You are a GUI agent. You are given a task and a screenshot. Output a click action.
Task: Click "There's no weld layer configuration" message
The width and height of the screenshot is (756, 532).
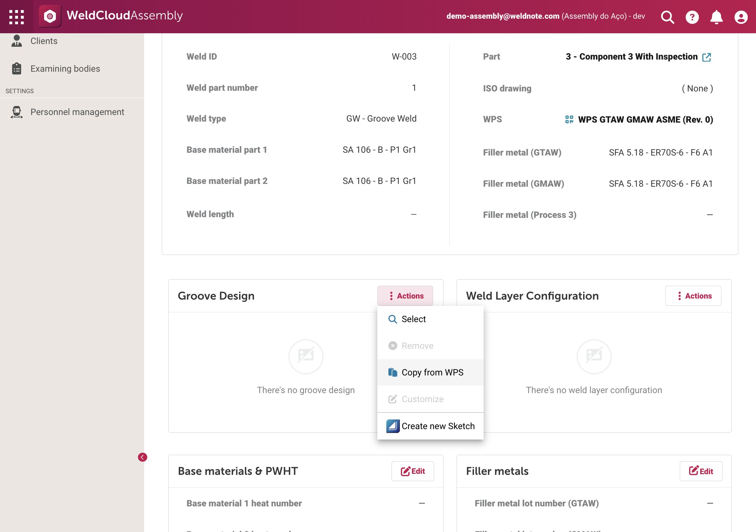[x=594, y=390]
